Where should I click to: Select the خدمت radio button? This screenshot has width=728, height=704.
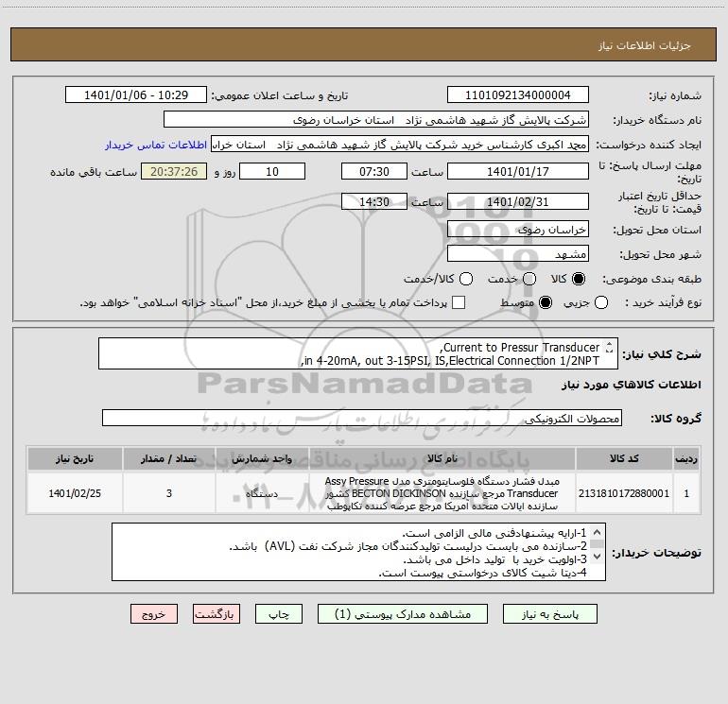(529, 279)
